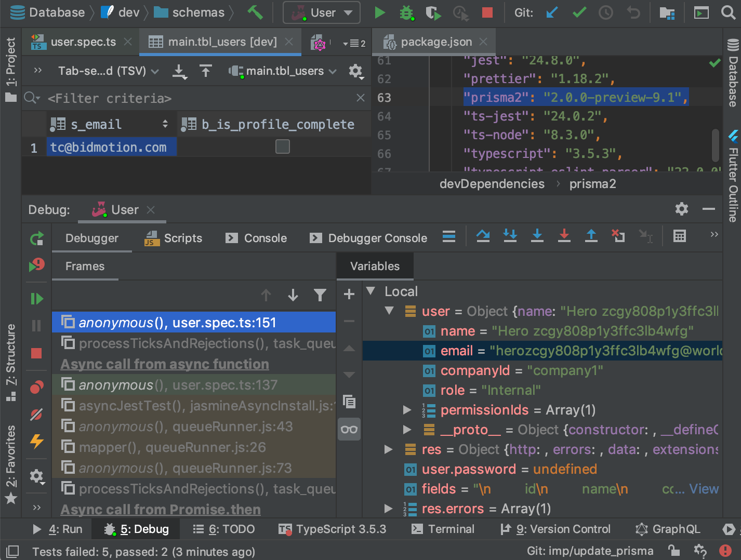This screenshot has width=741, height=560.
Task: Toggle the watches view in Frames gutter
Action: click(349, 429)
